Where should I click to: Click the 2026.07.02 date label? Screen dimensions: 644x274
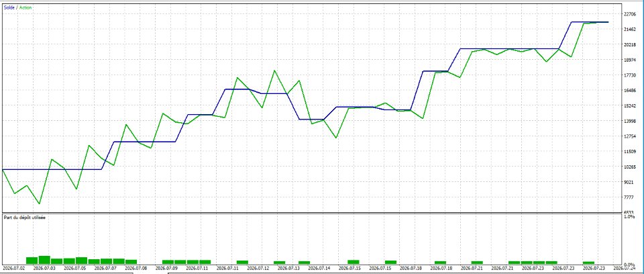[13, 268]
